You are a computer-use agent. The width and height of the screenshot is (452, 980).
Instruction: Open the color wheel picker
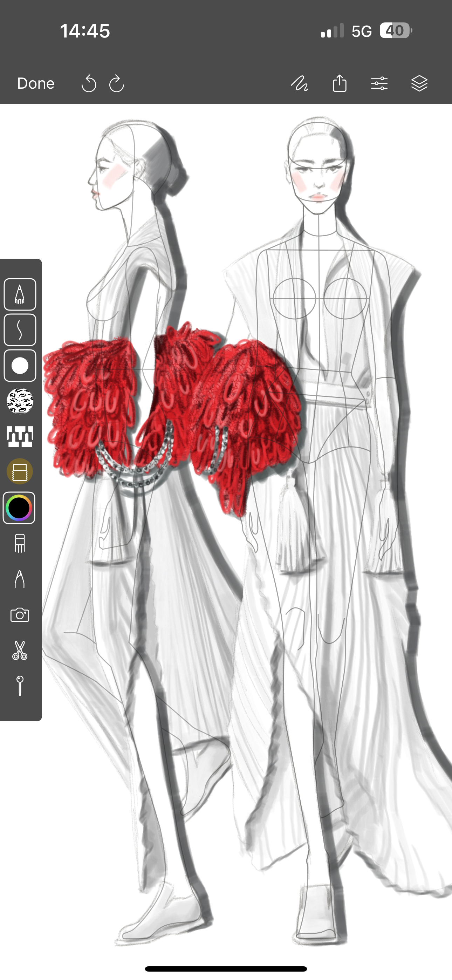tap(19, 508)
